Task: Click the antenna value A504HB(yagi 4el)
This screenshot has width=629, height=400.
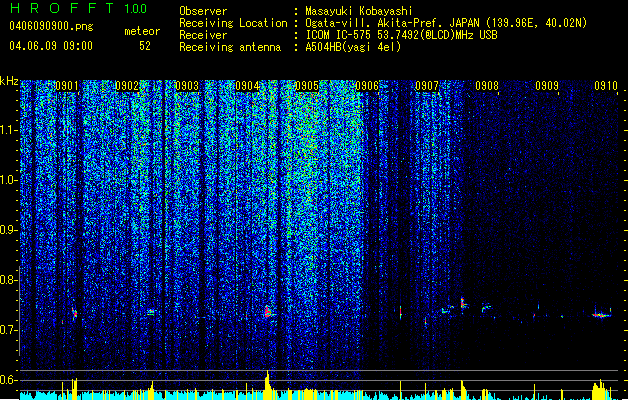Action: pyautogui.click(x=353, y=47)
